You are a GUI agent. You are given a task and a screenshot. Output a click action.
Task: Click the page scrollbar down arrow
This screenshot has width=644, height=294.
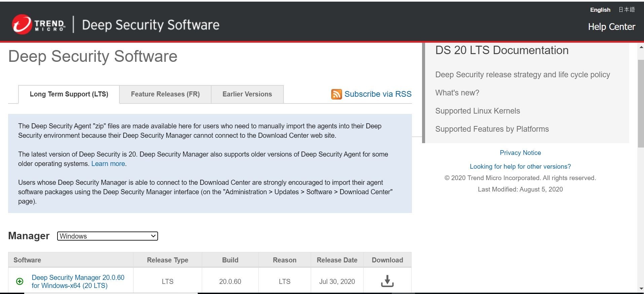pyautogui.click(x=641, y=289)
